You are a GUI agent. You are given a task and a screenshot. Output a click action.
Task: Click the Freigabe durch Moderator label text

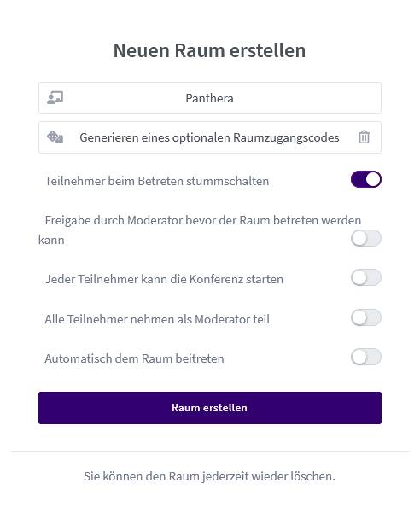200,230
